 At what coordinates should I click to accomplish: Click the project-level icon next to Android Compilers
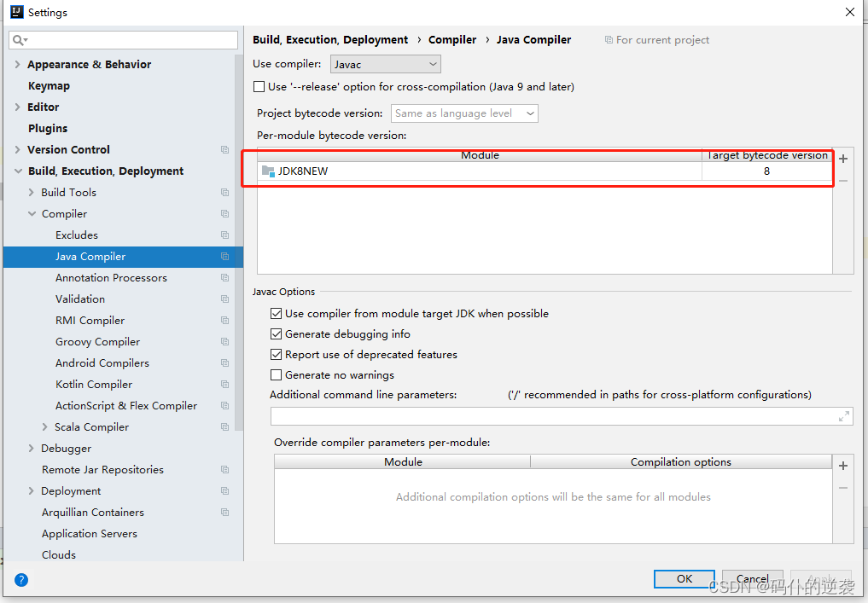(224, 362)
